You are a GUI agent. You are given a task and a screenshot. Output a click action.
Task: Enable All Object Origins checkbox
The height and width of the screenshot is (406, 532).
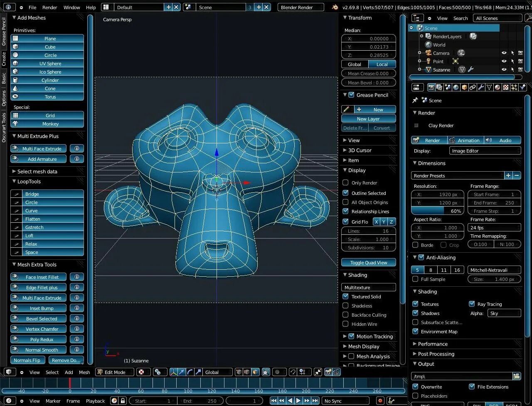(x=345, y=202)
